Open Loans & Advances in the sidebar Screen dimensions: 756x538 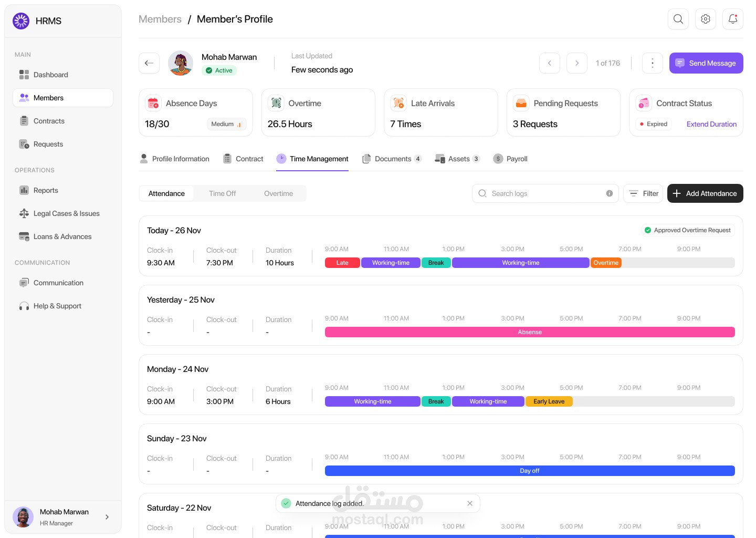point(63,236)
